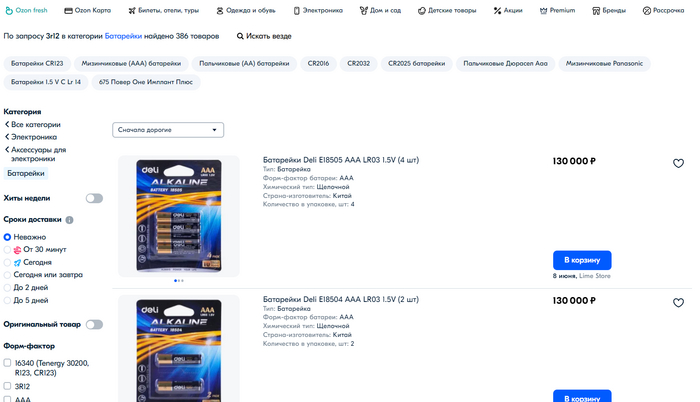The image size is (700, 402).
Task: Select CR2016 chip
Action: pyautogui.click(x=318, y=63)
